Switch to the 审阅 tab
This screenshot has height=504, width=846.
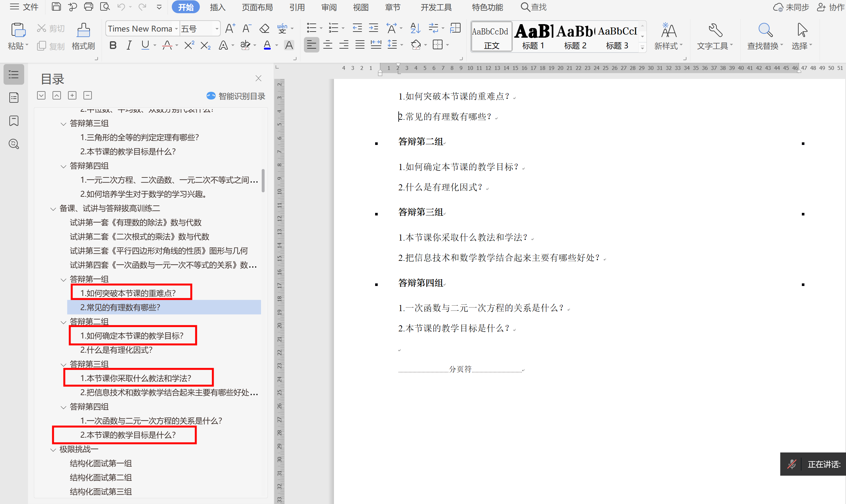coord(329,7)
